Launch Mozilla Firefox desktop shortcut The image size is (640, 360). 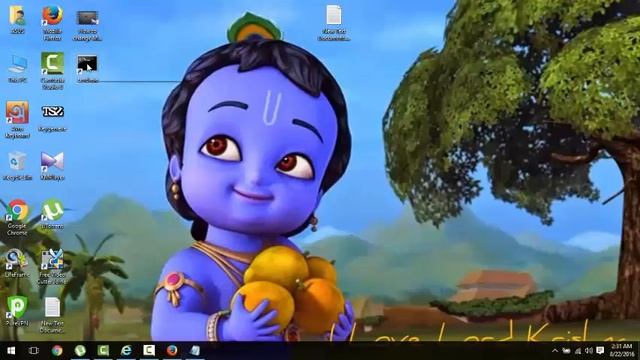point(52,22)
